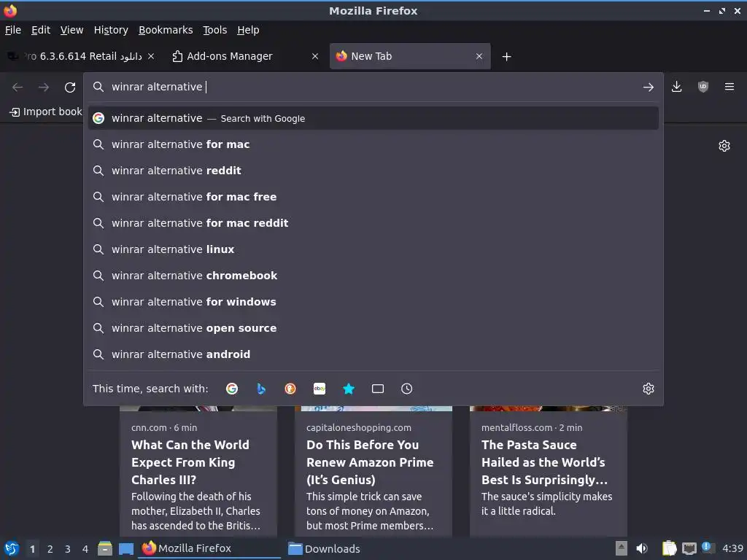Go forward one page
The width and height of the screenshot is (747, 560).
[44, 87]
